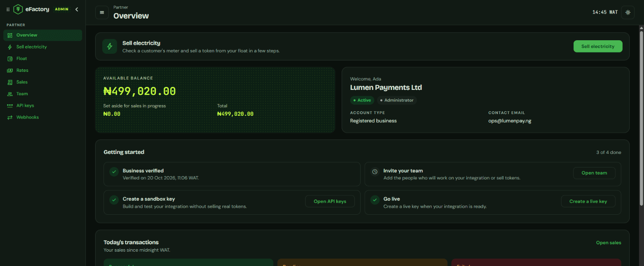Open the API keys sidebar entry
The width and height of the screenshot is (644, 266).
pyautogui.click(x=43, y=105)
